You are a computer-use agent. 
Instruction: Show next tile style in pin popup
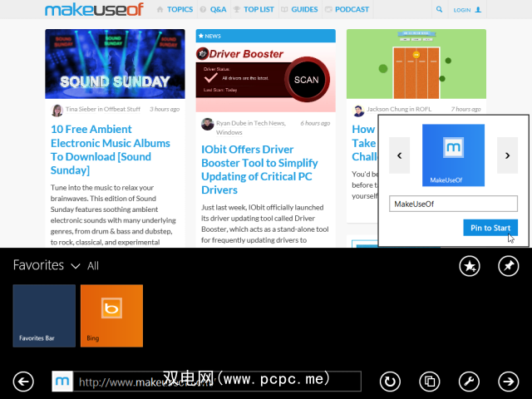[x=507, y=155]
